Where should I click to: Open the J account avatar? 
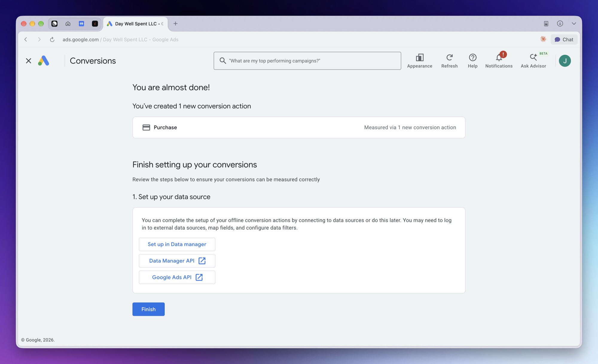click(x=565, y=61)
